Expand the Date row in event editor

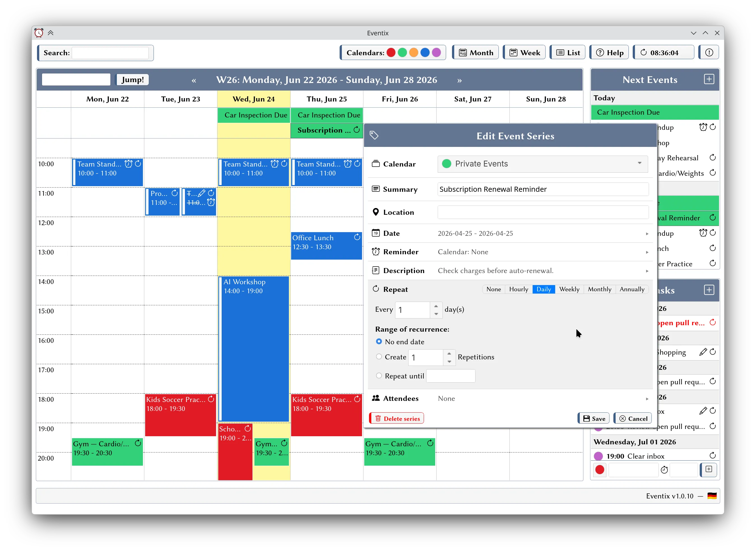click(510, 233)
